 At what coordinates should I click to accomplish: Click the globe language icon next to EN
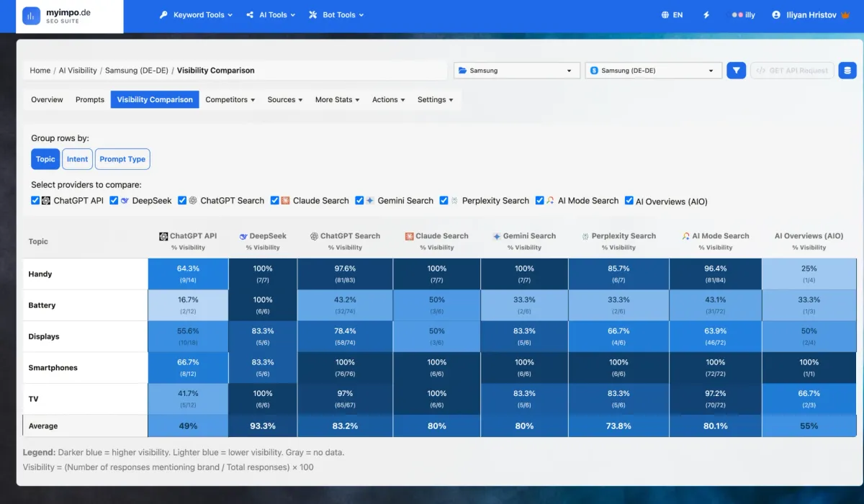click(x=665, y=14)
